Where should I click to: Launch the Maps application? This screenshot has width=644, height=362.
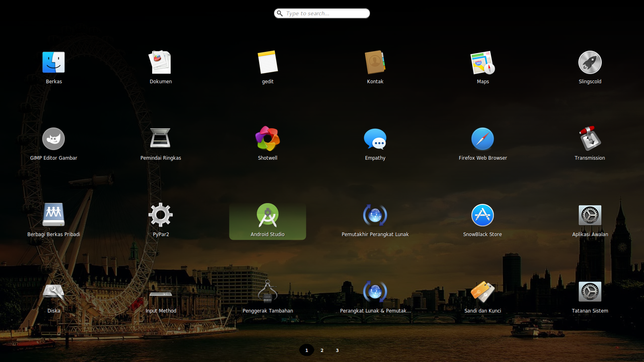(483, 62)
